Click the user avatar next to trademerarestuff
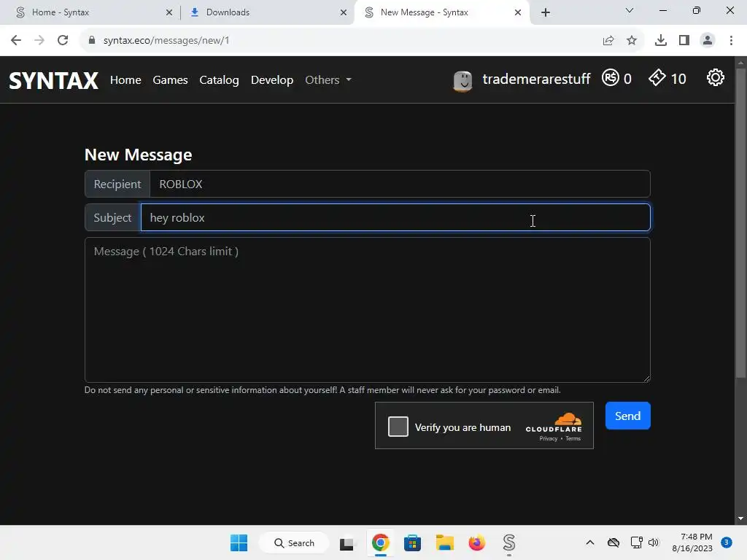Viewport: 747px width, 560px height. click(462, 80)
